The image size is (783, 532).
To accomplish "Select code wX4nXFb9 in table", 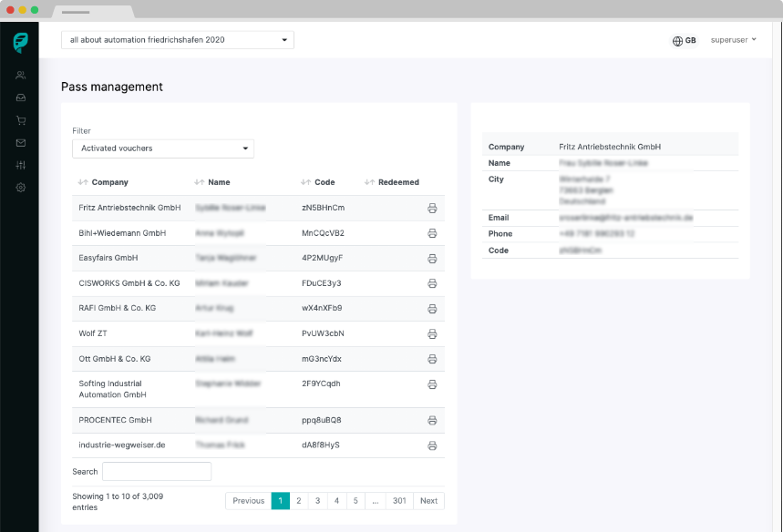I will click(x=322, y=309).
